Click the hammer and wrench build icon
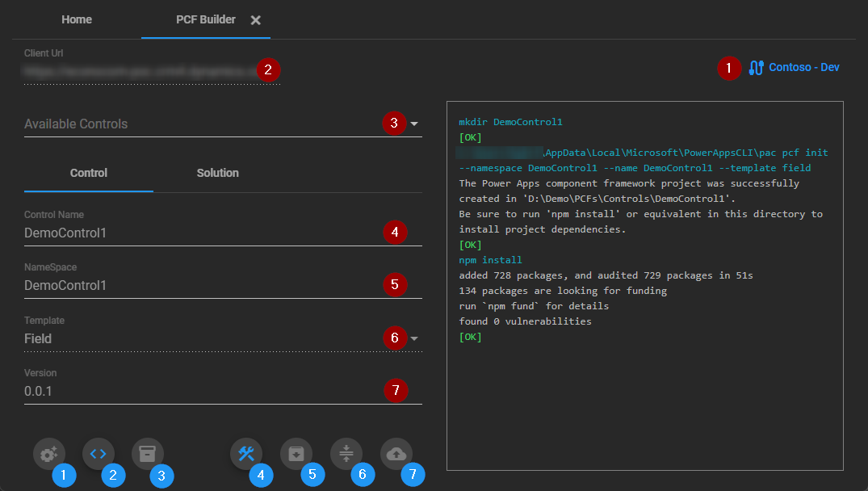The width and height of the screenshot is (868, 491). [246, 454]
